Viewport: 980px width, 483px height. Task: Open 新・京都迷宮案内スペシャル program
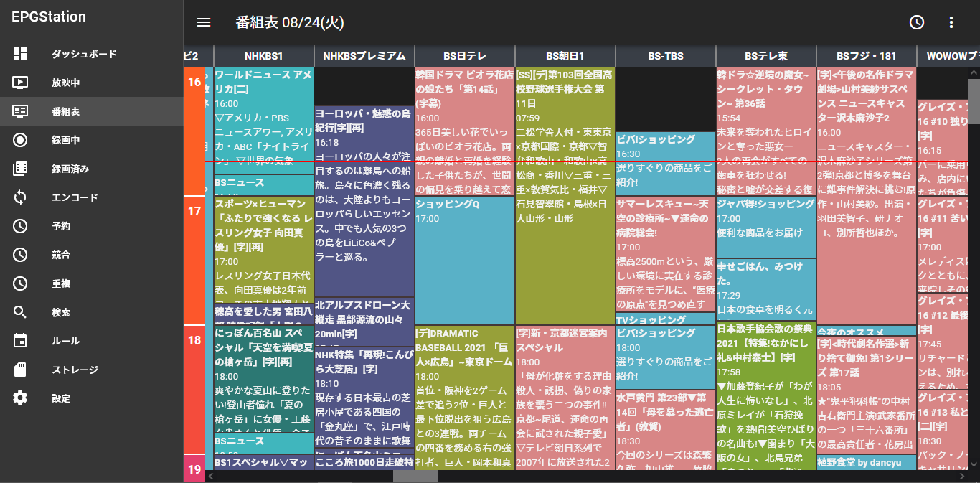tap(565, 398)
